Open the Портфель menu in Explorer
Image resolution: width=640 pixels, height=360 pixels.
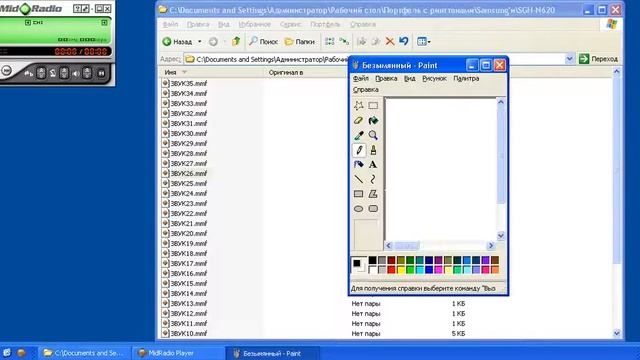coord(325,24)
